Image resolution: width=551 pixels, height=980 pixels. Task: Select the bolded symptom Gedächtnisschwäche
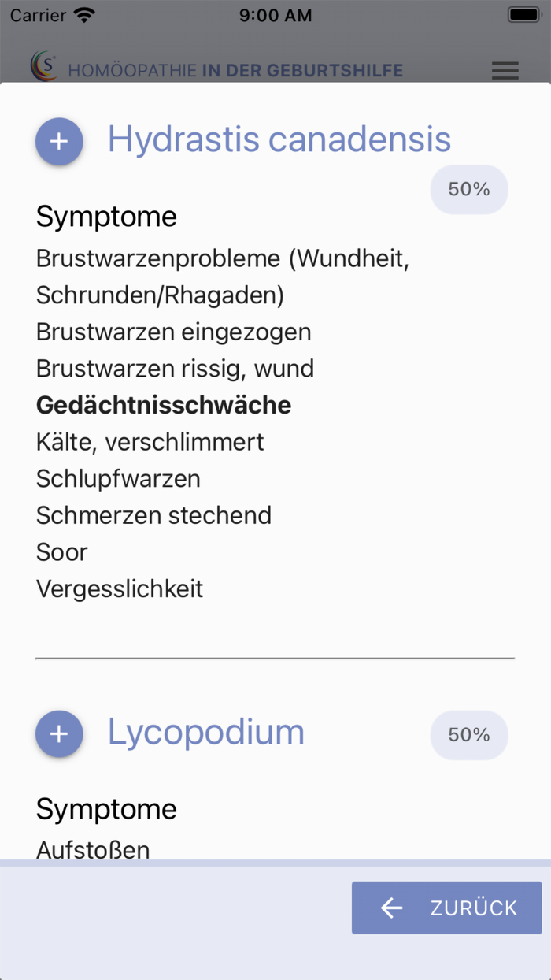tap(163, 404)
